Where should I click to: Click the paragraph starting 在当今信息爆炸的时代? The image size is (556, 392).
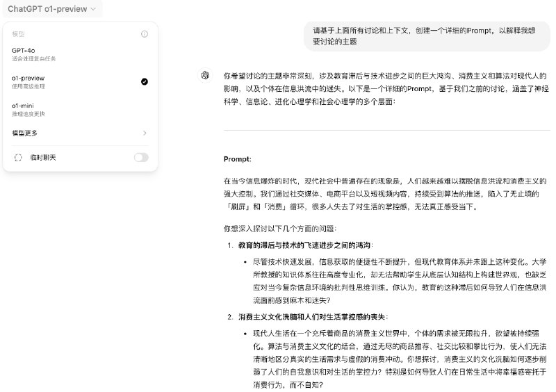pos(385,194)
